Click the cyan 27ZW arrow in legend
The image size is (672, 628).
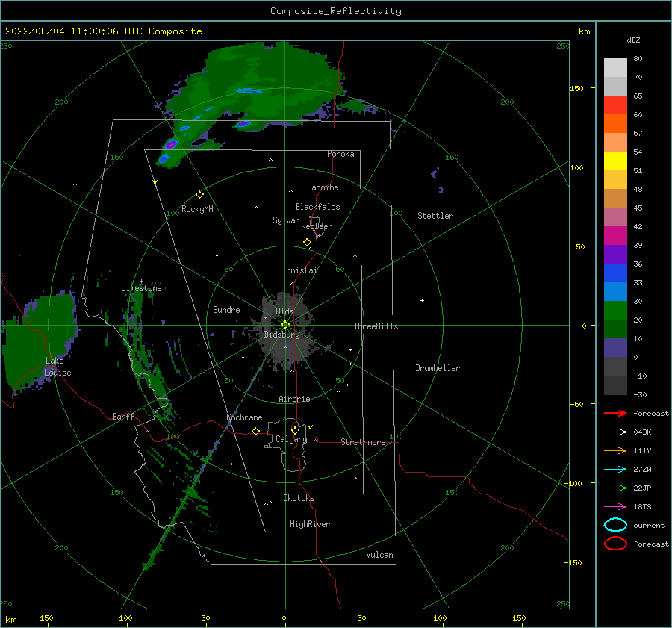tap(615, 470)
